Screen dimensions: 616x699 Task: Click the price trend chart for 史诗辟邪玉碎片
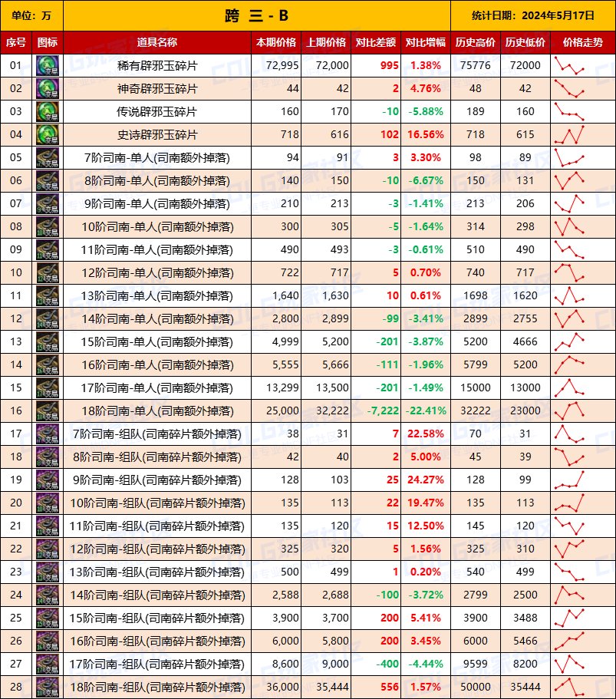tap(569, 134)
